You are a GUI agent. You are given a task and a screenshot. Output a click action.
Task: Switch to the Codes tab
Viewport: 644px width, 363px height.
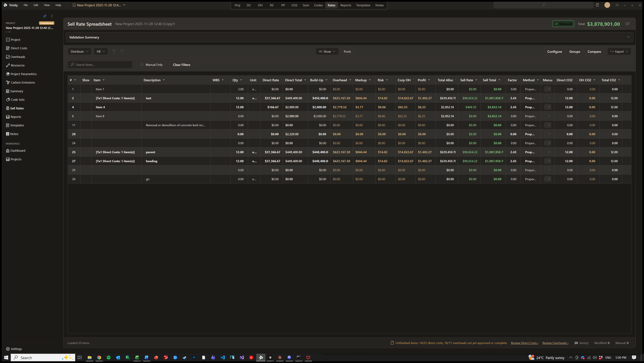click(x=318, y=5)
